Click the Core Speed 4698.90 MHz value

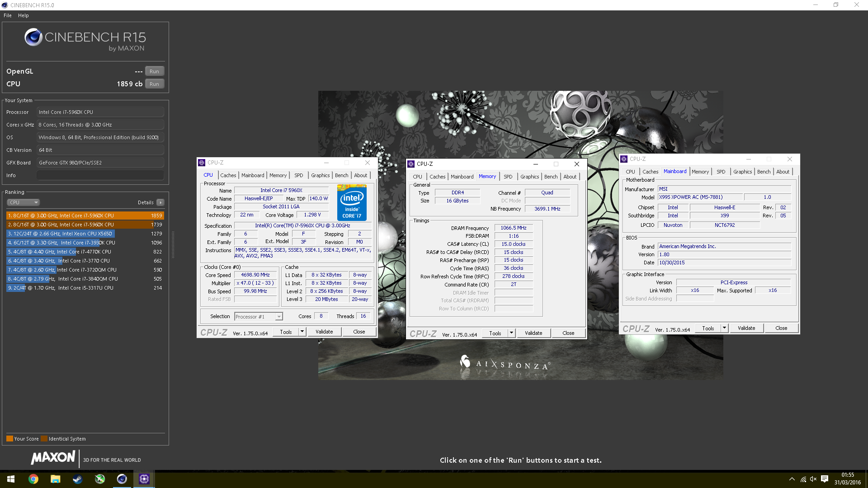pos(255,275)
